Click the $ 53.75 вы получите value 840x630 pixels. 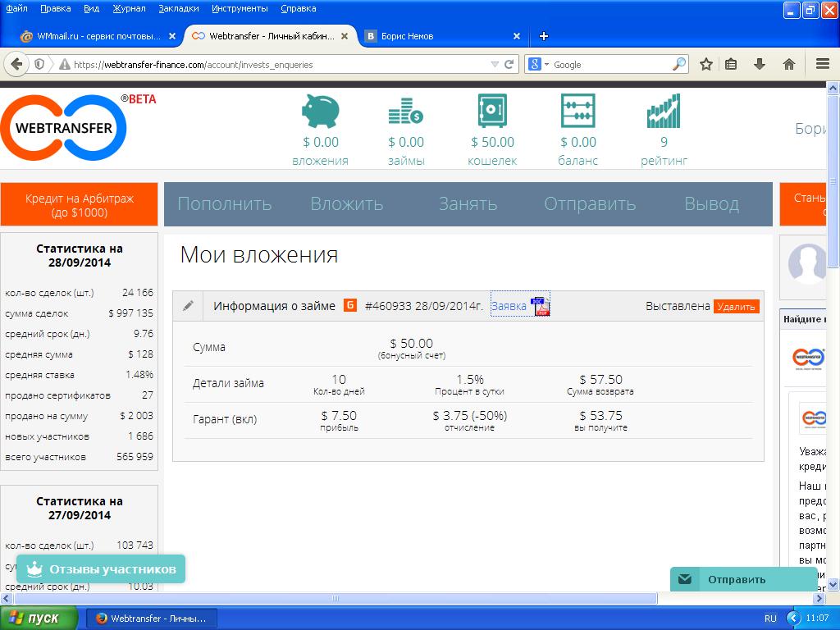[x=600, y=416]
